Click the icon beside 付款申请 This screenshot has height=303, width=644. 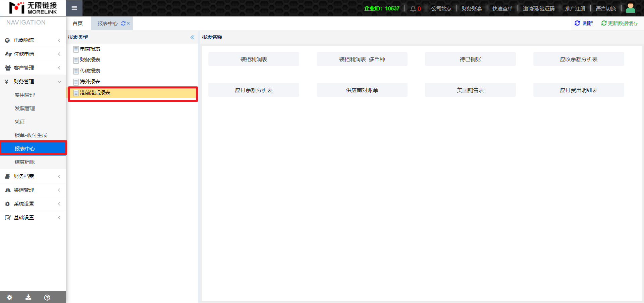8,54
